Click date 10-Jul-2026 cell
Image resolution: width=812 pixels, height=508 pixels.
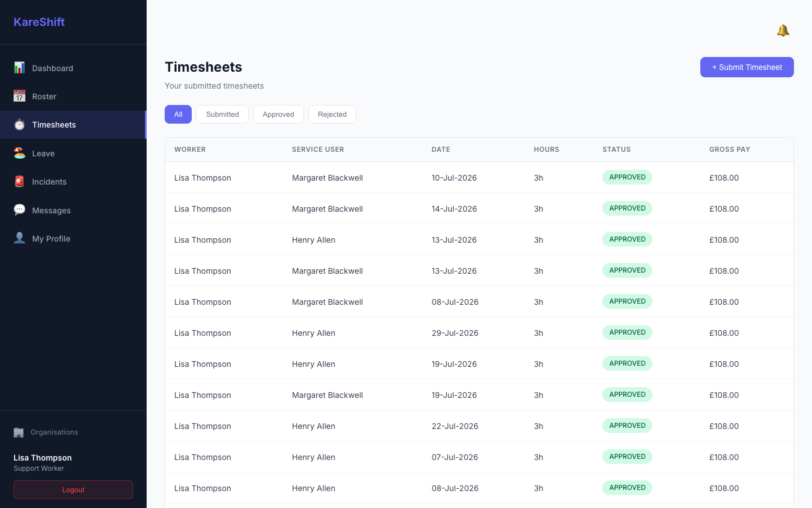click(454, 178)
